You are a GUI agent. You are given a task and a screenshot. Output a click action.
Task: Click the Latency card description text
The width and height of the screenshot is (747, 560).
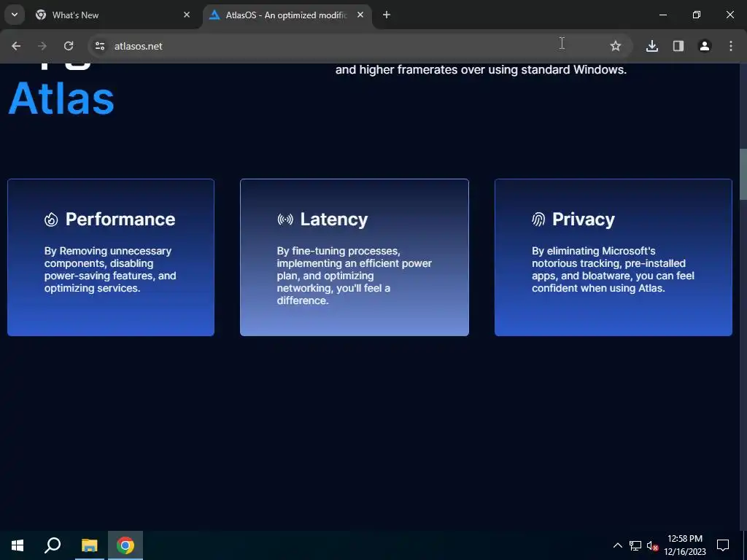point(354,276)
